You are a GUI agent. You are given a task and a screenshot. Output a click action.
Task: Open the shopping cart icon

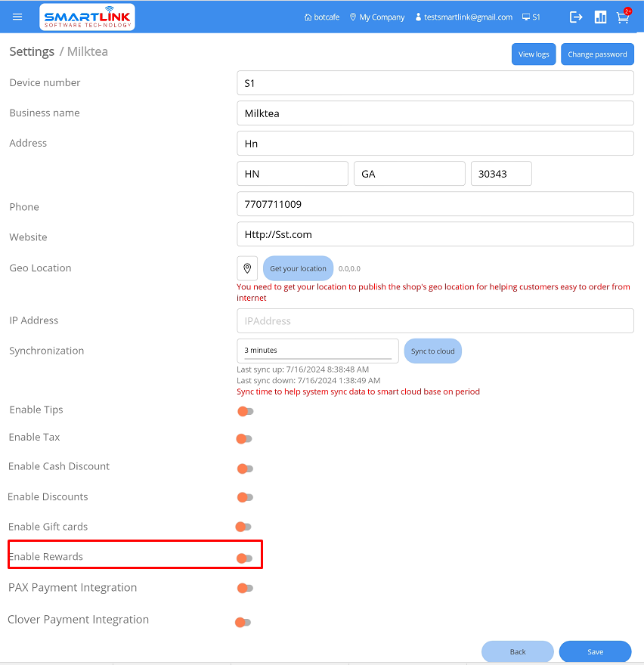tap(623, 17)
